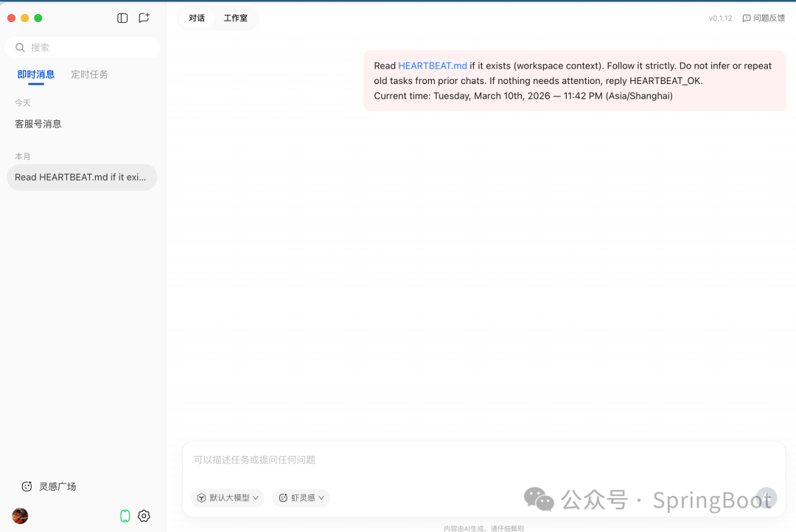Viewport: 796px width, 532px height.
Task: Expand 虾灵感 inspiration dropdown
Action: (x=301, y=498)
